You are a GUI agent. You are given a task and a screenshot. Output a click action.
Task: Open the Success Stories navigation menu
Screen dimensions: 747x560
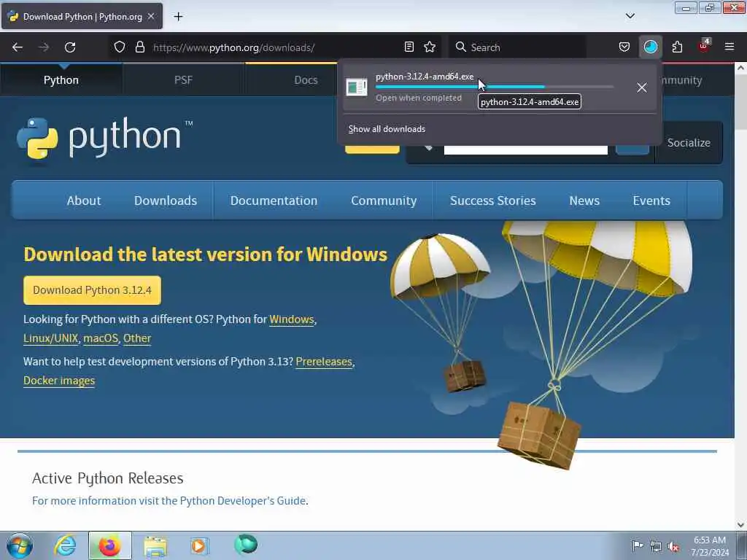[492, 201]
